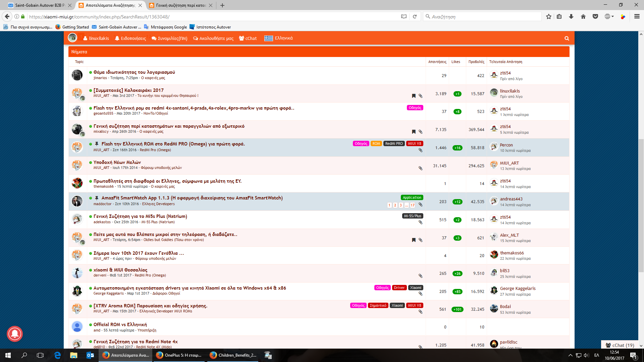Toggle Firefox reader view icon

(x=404, y=16)
